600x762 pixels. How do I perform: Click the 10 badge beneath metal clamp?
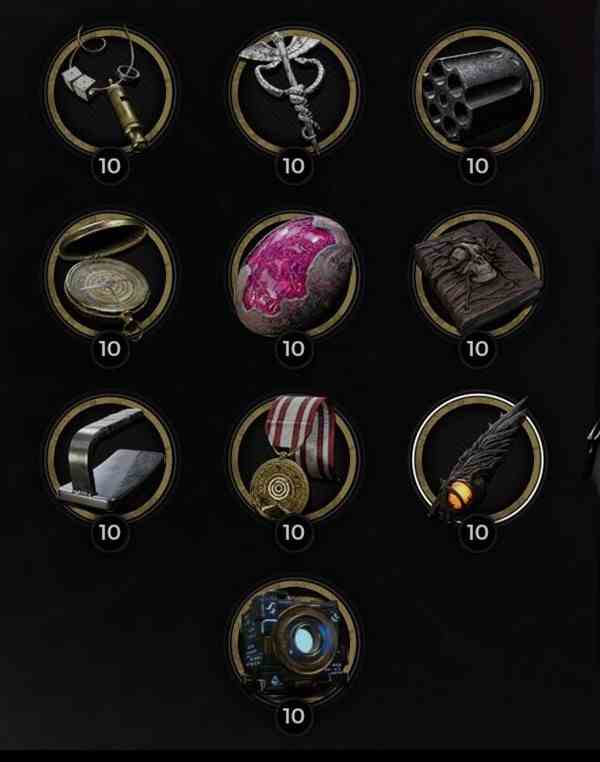[110, 533]
